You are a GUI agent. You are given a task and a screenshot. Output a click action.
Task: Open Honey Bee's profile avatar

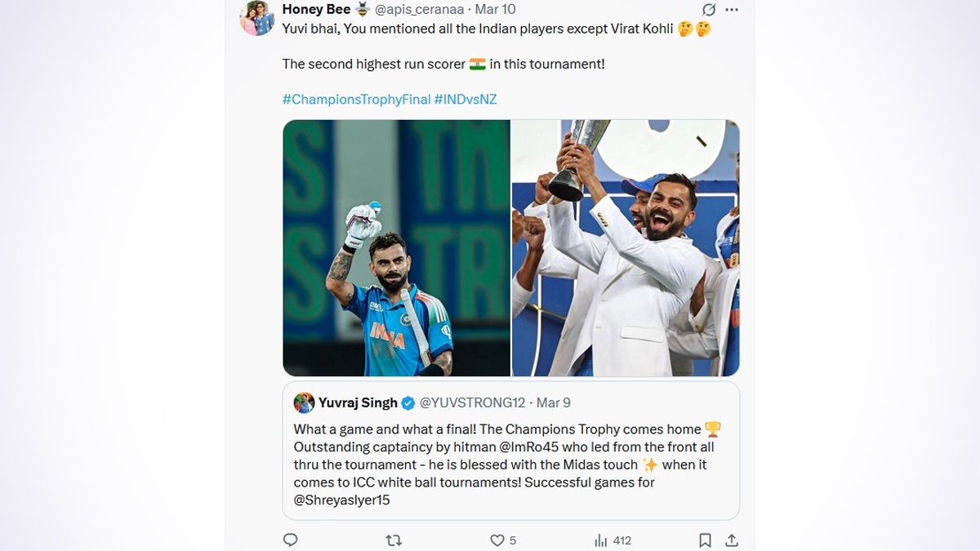pos(257,18)
